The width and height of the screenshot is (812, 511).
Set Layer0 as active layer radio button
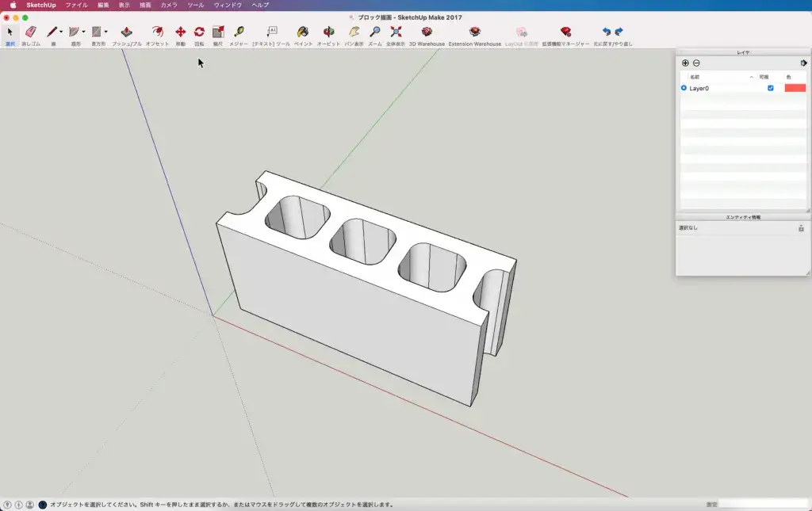coord(684,88)
